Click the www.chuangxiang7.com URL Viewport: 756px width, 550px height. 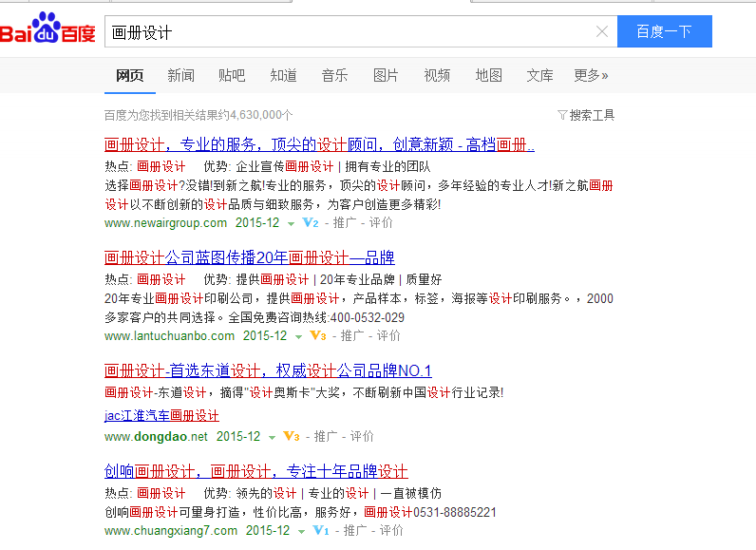pyautogui.click(x=171, y=531)
